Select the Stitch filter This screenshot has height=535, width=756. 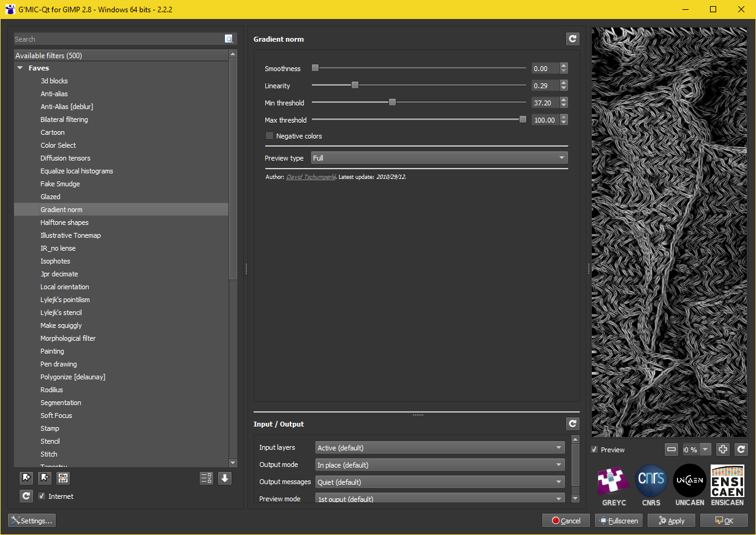49,454
